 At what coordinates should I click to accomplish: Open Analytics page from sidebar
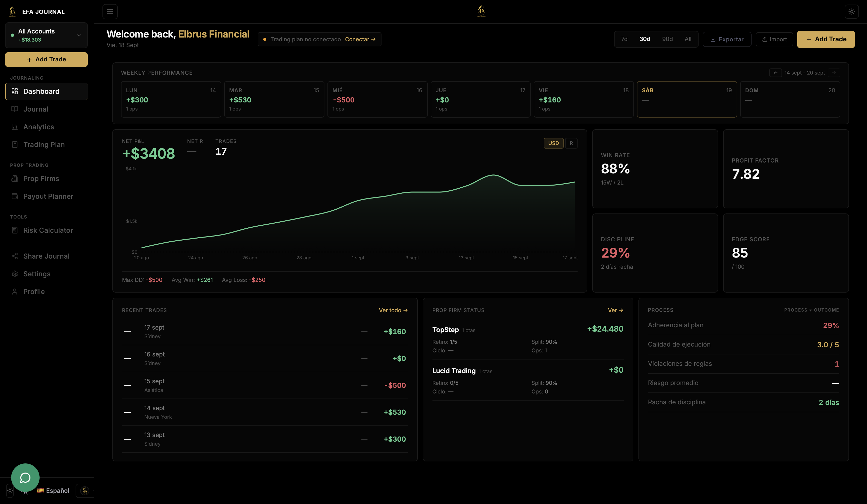coord(46,127)
